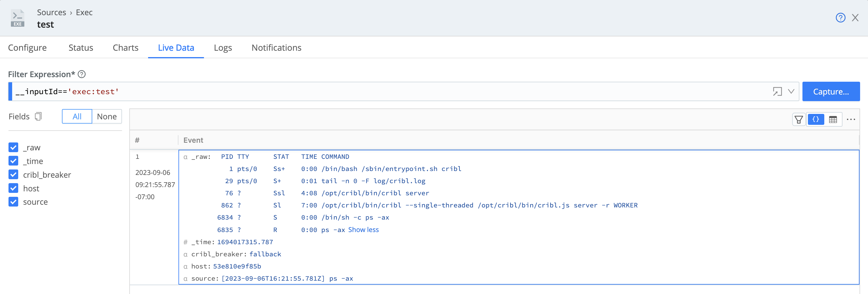Select All fields button
Screen dimensions: 868x294
point(77,116)
